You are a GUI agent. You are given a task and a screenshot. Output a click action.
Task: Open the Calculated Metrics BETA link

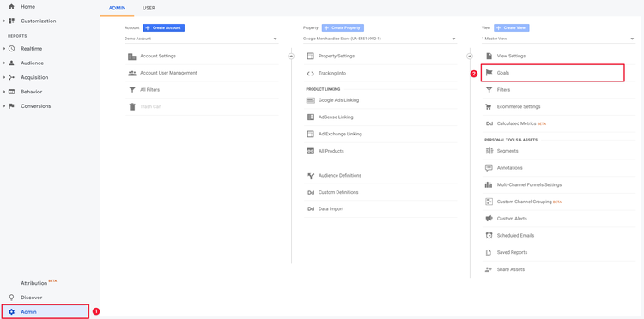(521, 123)
